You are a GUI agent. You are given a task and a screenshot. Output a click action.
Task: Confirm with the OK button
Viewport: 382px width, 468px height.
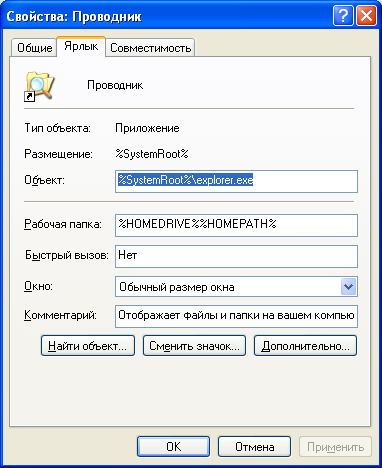pos(174,446)
